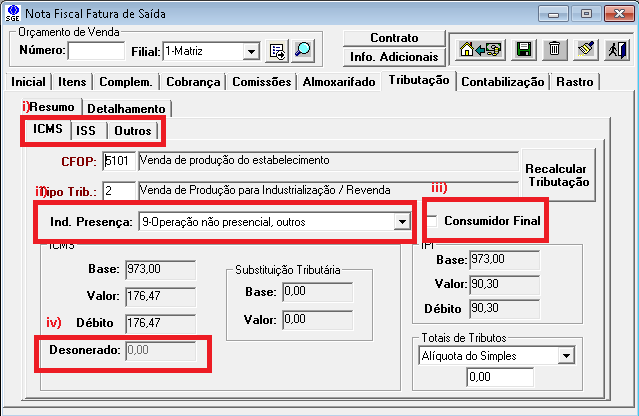Open the Filial dropdown
Viewport: 639px width, 416px height.
click(x=250, y=51)
